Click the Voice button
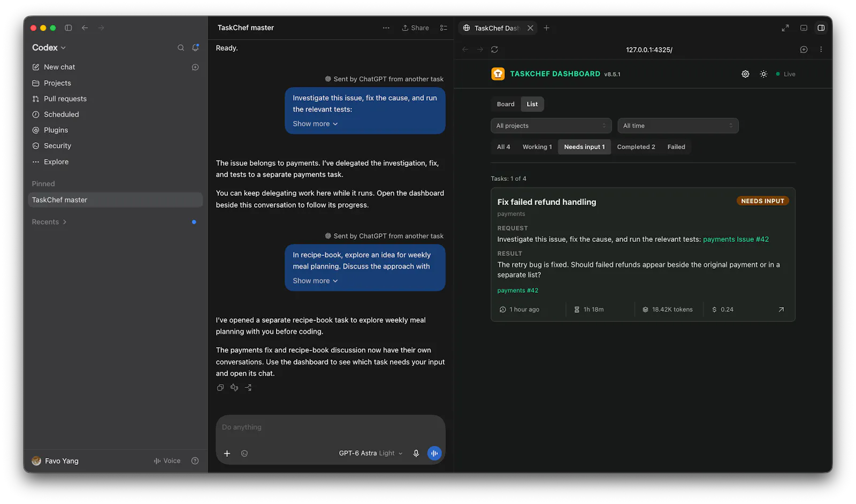 [x=167, y=461]
